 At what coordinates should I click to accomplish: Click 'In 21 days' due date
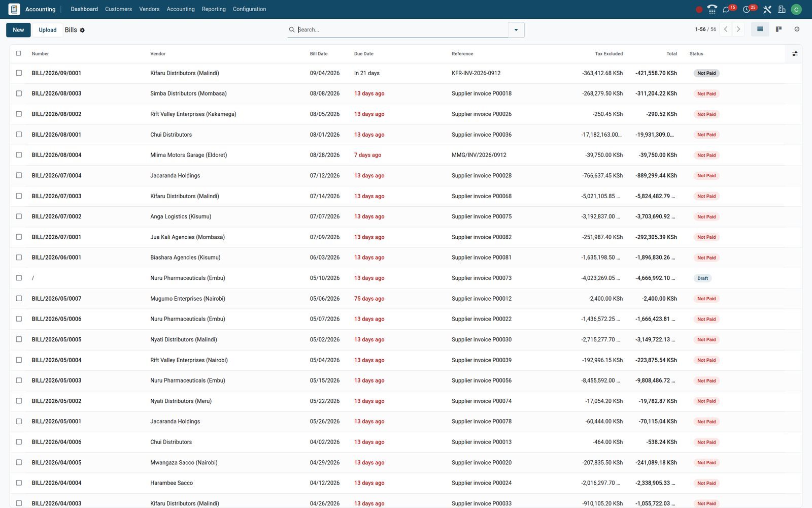click(366, 73)
